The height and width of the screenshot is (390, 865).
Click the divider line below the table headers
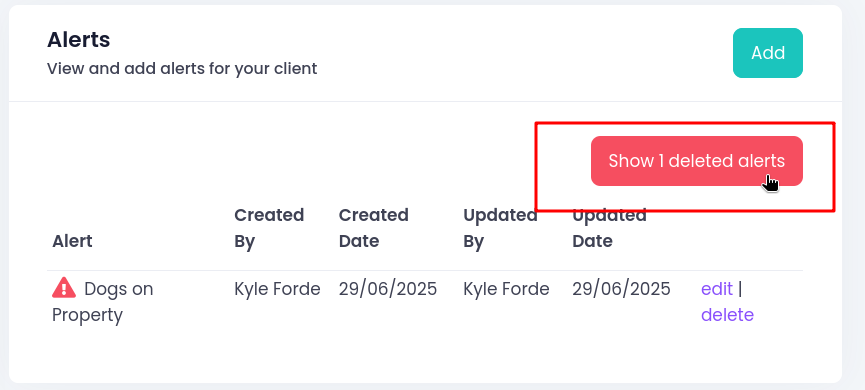point(425,270)
